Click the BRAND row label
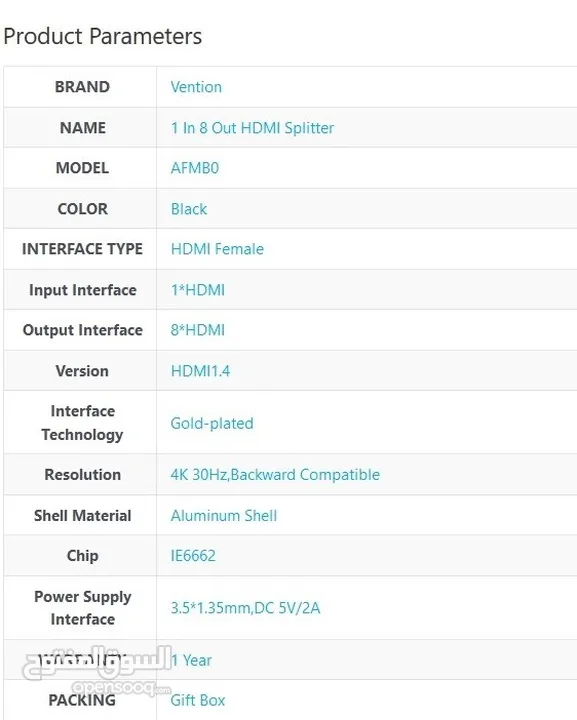This screenshot has height=720, width=577. pos(82,87)
